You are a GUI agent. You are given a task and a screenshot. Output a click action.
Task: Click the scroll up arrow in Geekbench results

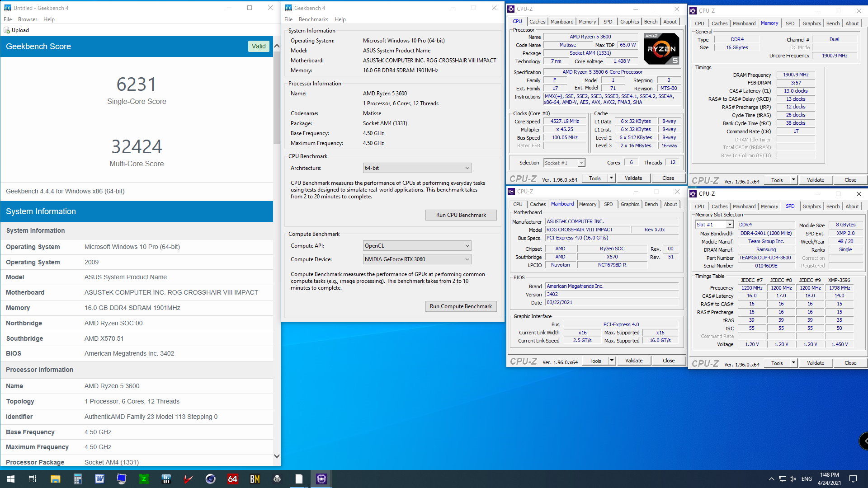point(277,46)
